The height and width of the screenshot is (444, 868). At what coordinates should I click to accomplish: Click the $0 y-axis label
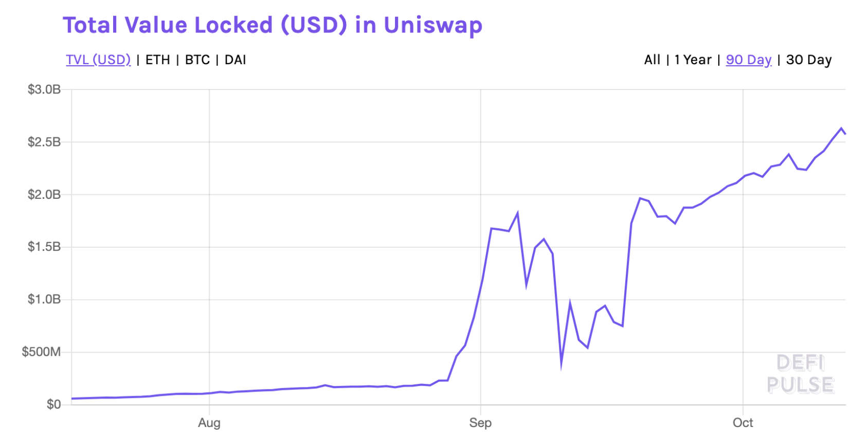[53, 404]
